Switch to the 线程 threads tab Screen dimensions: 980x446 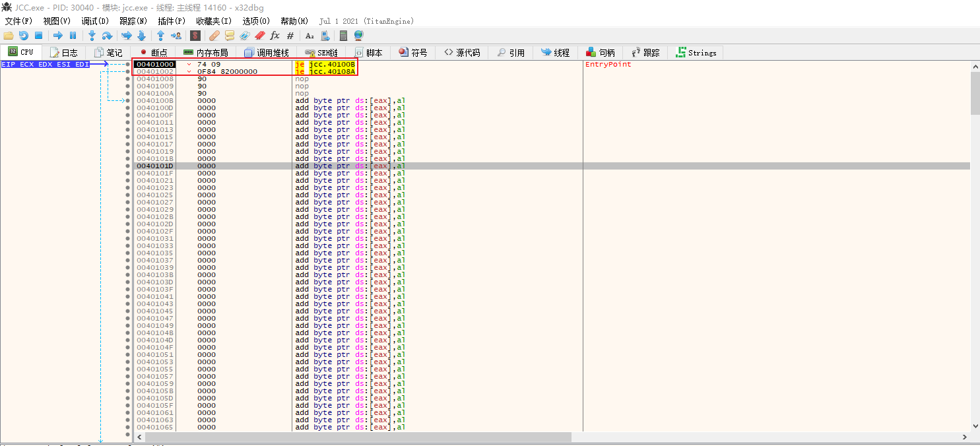coord(555,53)
